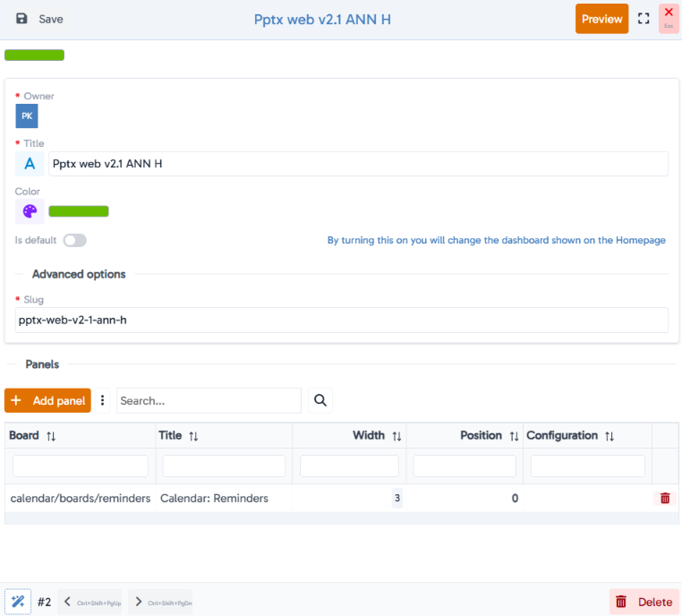This screenshot has width=682, height=616.
Task: Click the PK owner avatar
Action: click(x=27, y=116)
